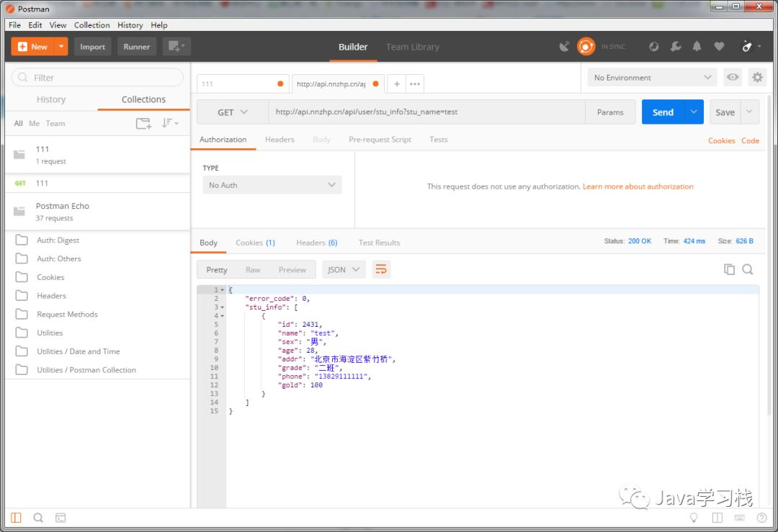Switch to response Cookies (1) tab
The image size is (778, 532).
click(256, 243)
